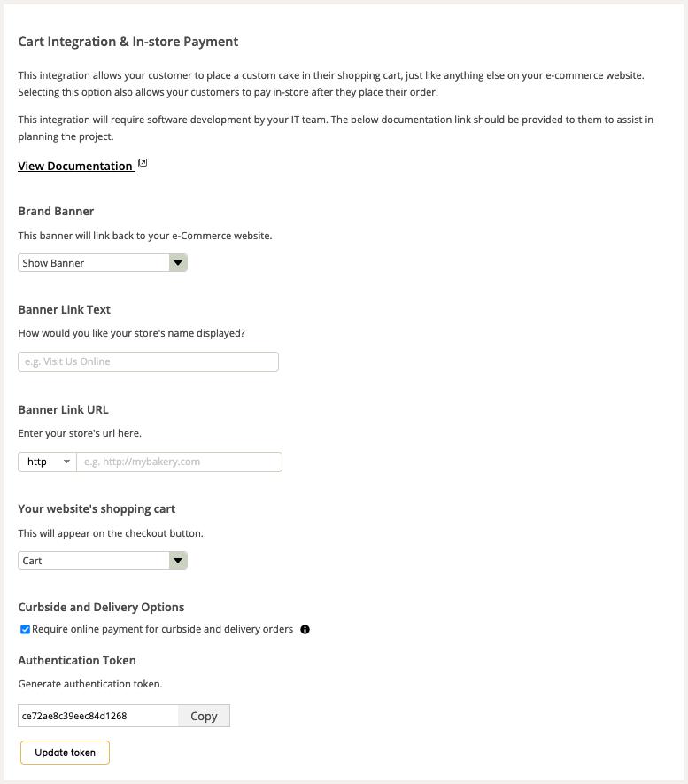
Task: Click the Authentication Token section heading
Action: coord(77,660)
